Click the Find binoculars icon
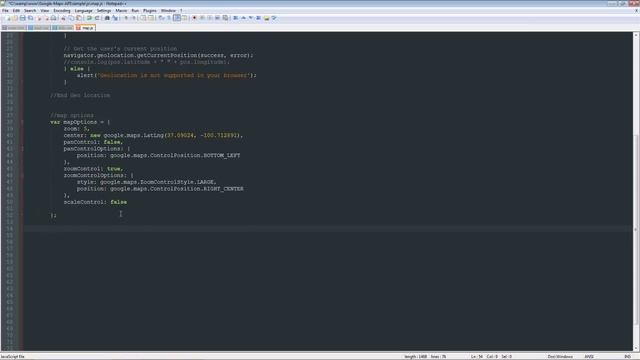 [x=107, y=18]
